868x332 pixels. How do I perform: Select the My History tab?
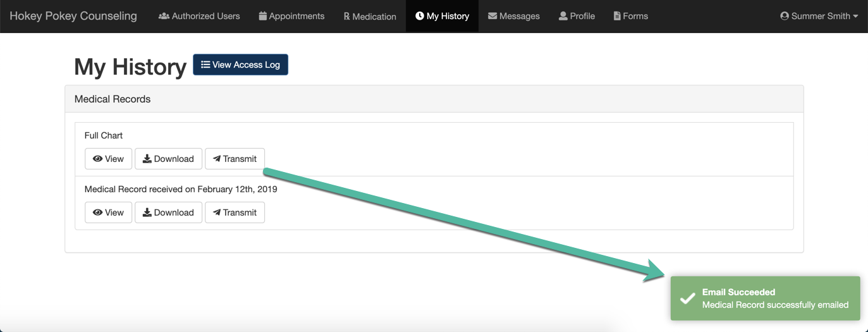[442, 16]
